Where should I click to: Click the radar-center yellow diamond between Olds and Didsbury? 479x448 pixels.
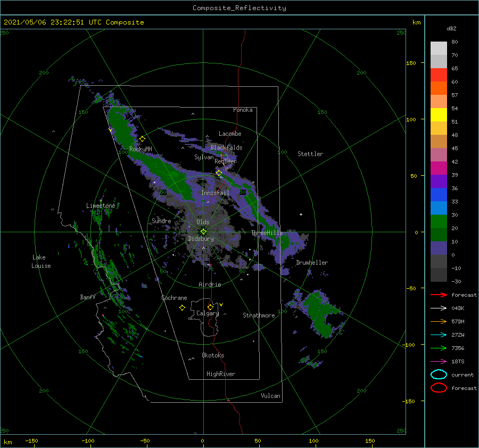(203, 232)
